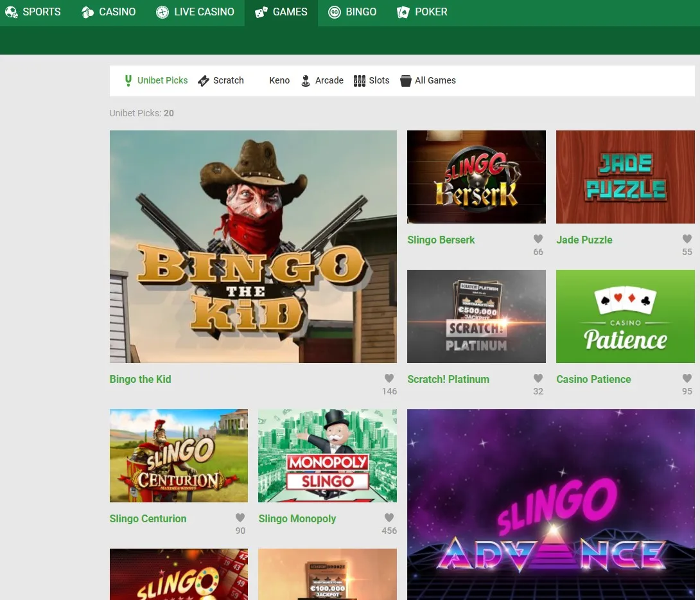Select the All Games icon

pyautogui.click(x=406, y=80)
